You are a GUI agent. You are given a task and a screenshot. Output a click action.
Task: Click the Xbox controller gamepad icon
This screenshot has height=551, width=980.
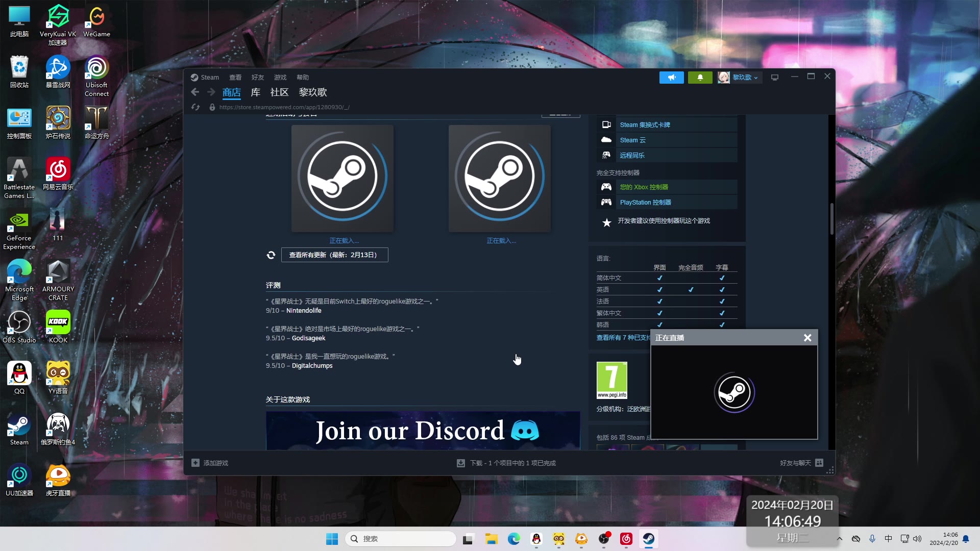pyautogui.click(x=606, y=187)
